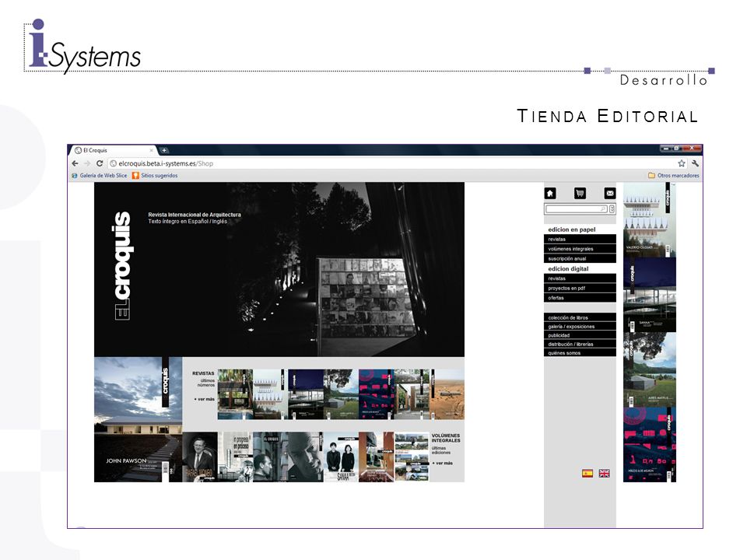The width and height of the screenshot is (747, 560).
Task: Open galería / exposiciones menu item
Action: (580, 326)
